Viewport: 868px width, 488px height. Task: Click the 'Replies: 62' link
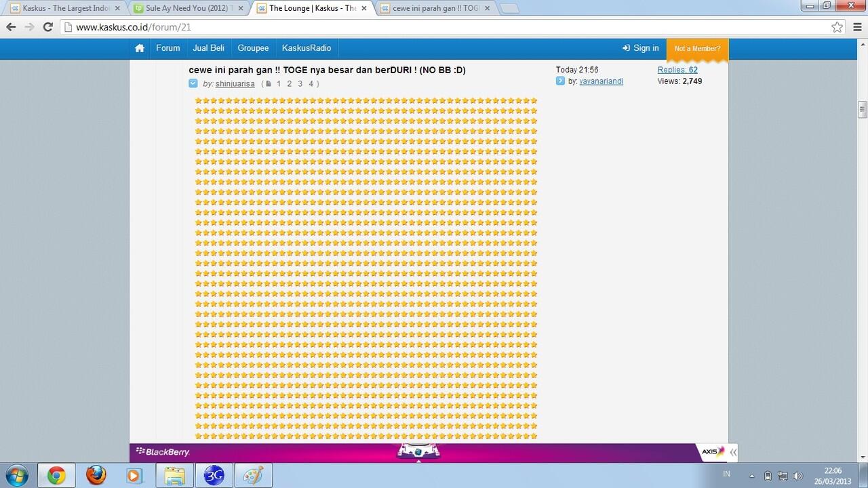[x=677, y=70]
